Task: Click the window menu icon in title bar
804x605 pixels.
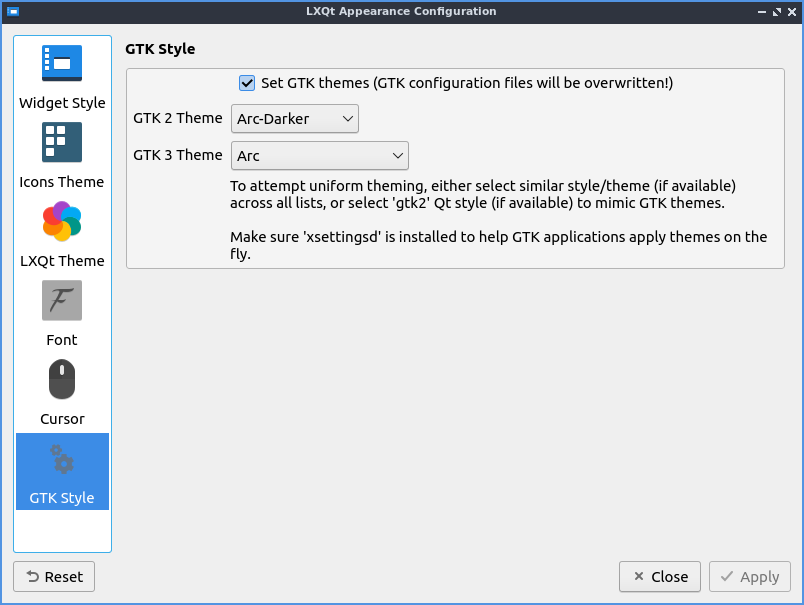Action: tap(14, 12)
